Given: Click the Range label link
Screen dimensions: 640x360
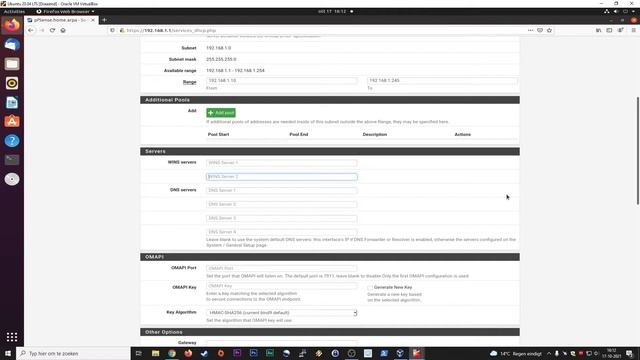Looking at the screenshot, I should pos(189,82).
